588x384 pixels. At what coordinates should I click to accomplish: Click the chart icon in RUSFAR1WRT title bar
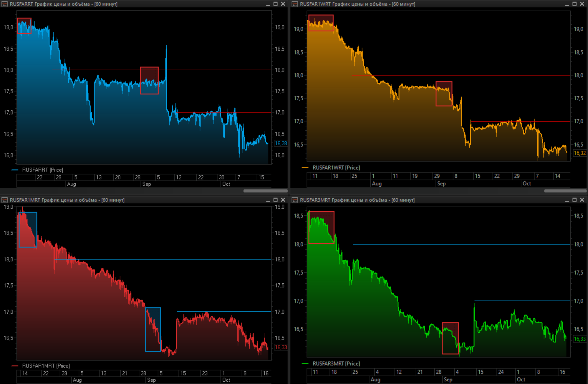[295, 4]
